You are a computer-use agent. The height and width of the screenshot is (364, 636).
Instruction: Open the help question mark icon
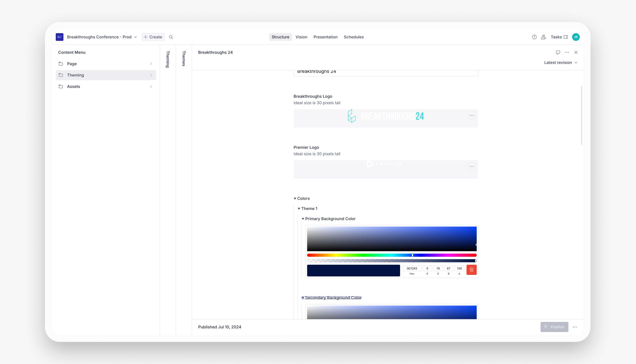534,37
